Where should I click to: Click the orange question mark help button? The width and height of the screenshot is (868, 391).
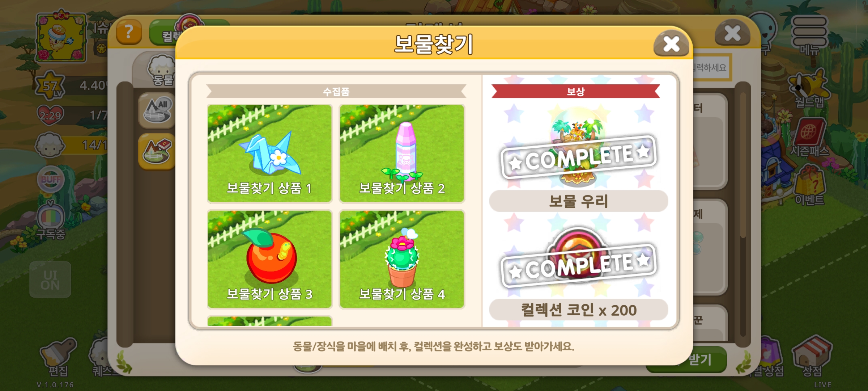click(x=129, y=33)
